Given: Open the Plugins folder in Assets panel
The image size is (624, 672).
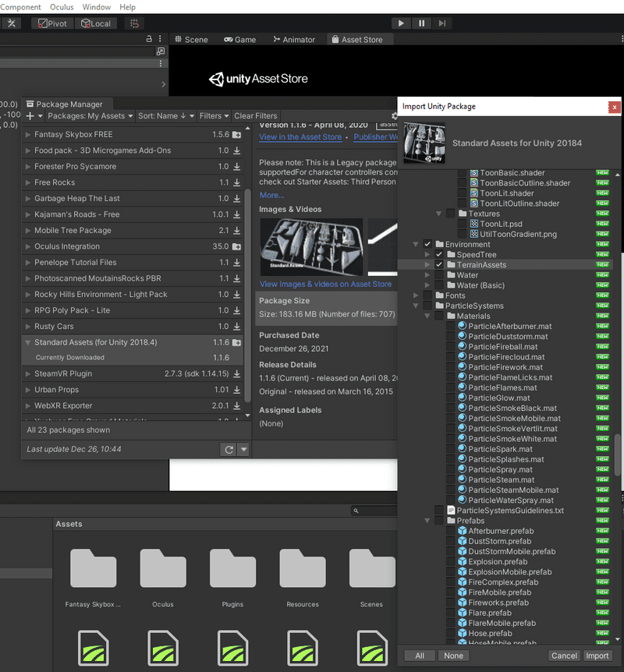Looking at the screenshot, I should 232,568.
